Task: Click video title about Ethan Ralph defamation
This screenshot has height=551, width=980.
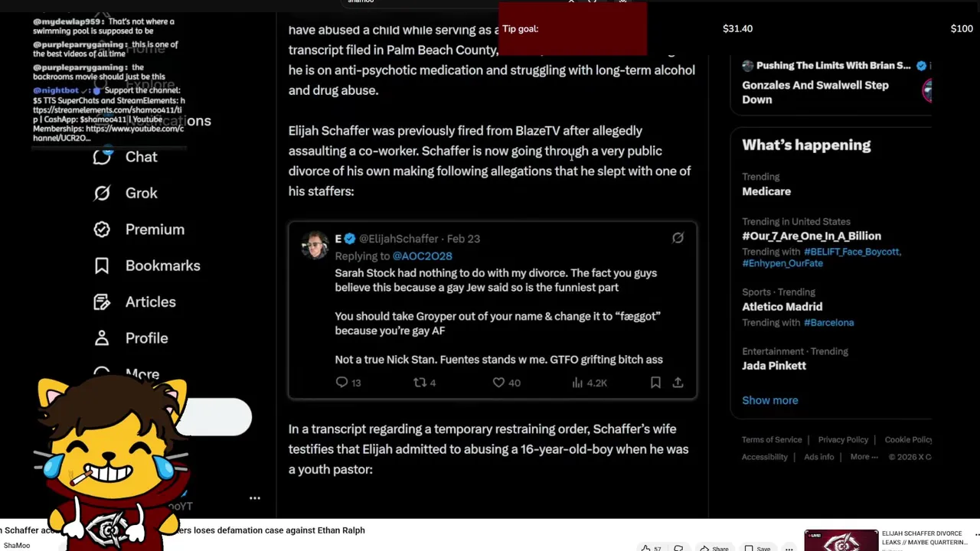Action: coord(182,530)
